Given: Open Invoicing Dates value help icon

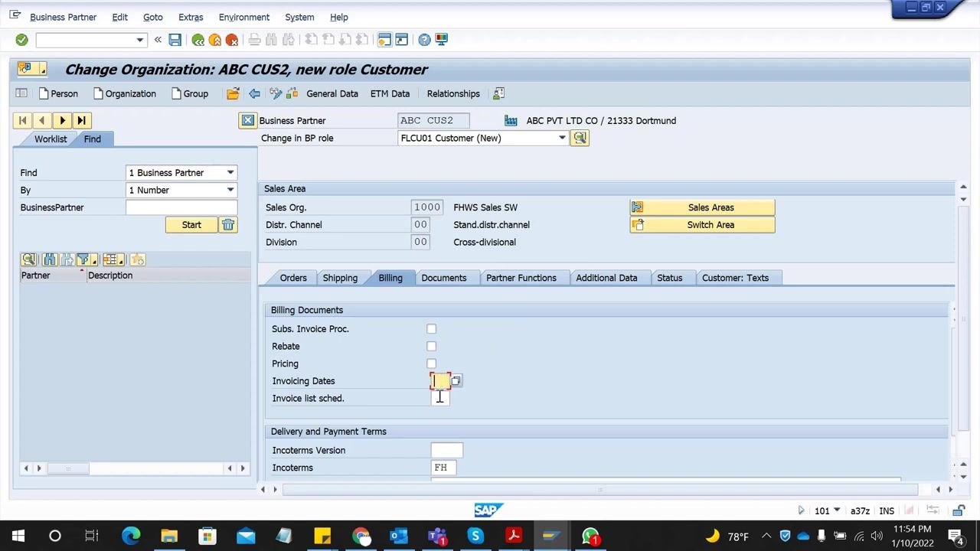Looking at the screenshot, I should pos(456,380).
